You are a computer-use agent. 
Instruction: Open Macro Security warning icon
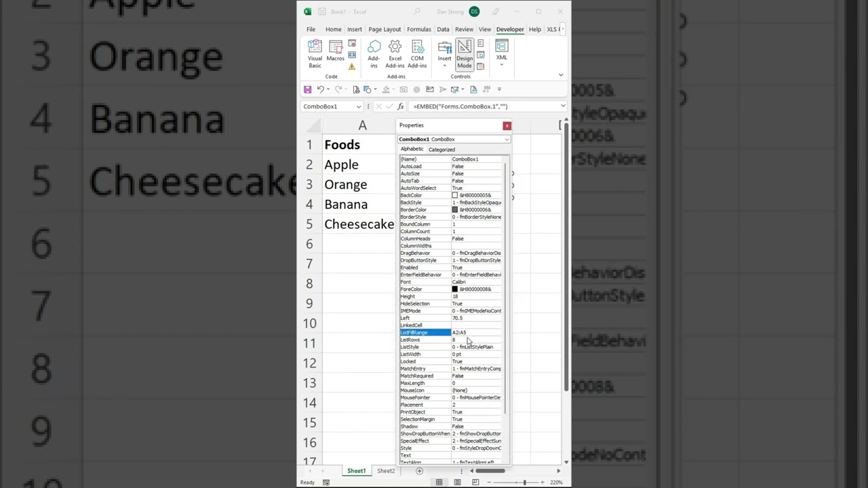[x=352, y=66]
